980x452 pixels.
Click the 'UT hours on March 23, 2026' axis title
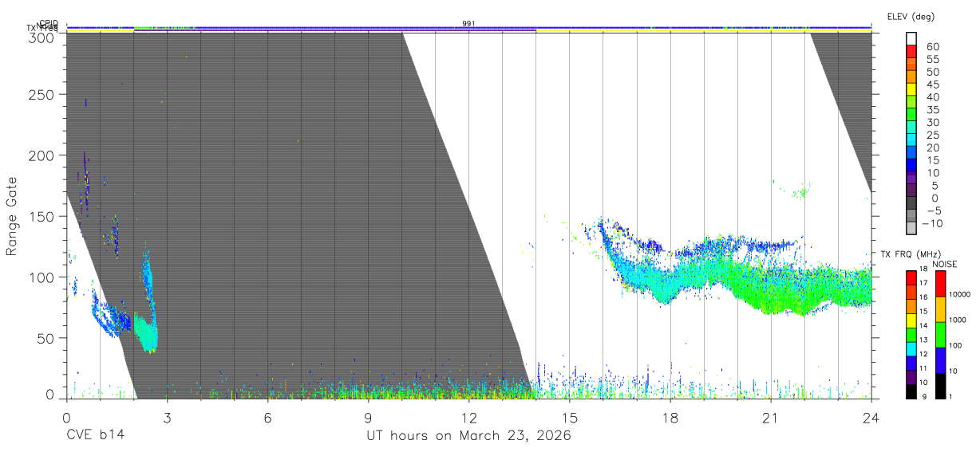(468, 436)
